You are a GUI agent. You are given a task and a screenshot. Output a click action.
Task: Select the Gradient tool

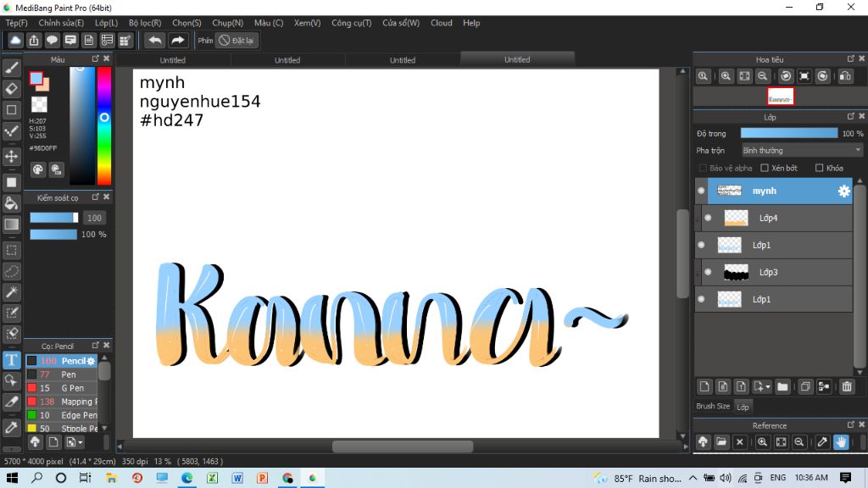click(11, 224)
